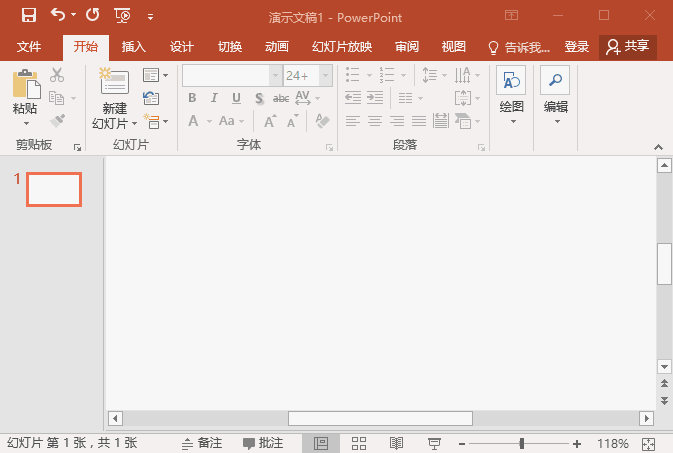
Task: Increase list indent level
Action: point(375,98)
